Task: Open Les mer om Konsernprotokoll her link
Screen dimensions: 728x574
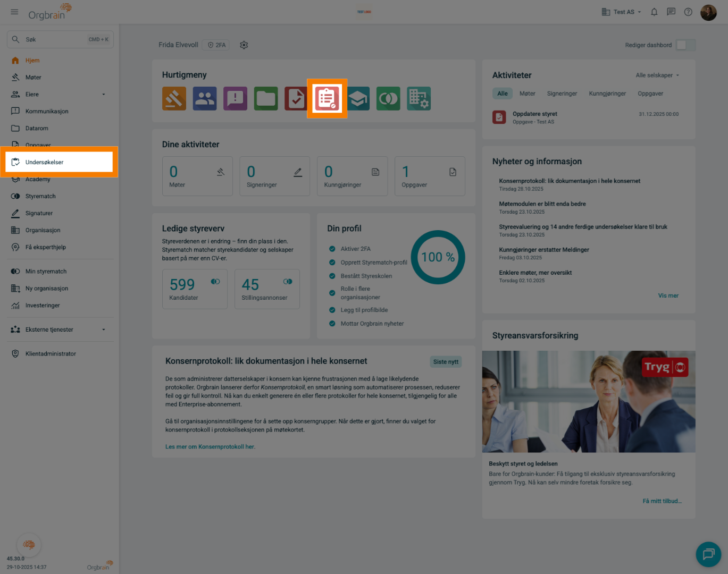Action: coord(210,447)
